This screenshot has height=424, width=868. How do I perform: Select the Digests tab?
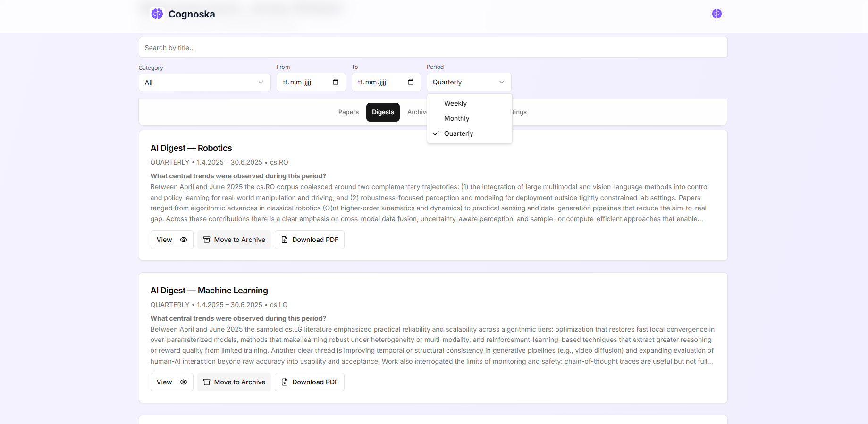(383, 112)
